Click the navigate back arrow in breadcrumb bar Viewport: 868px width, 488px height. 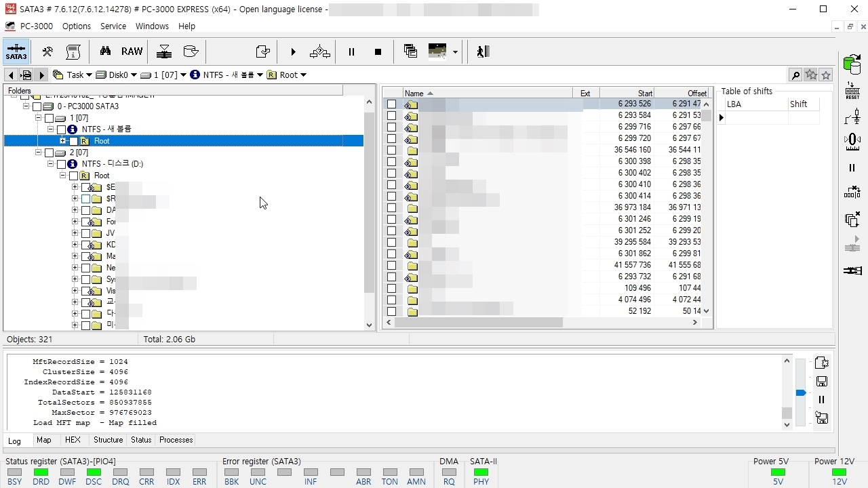coord(12,75)
